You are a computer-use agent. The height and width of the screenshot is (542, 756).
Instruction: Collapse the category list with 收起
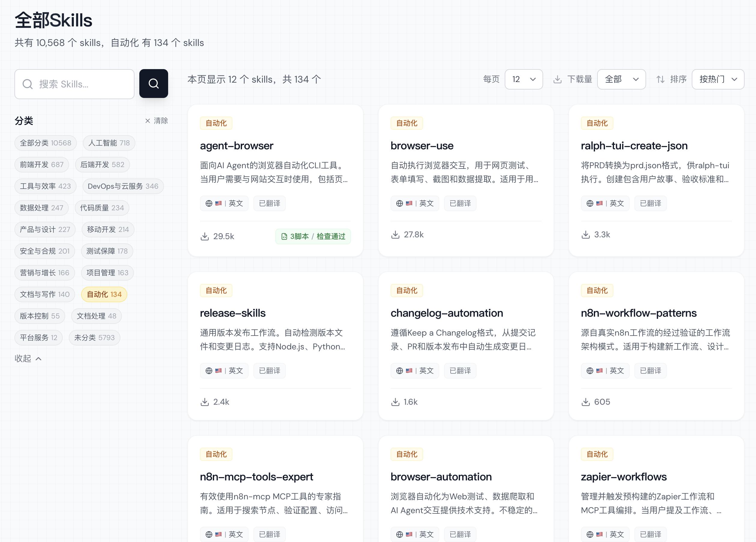(28, 358)
